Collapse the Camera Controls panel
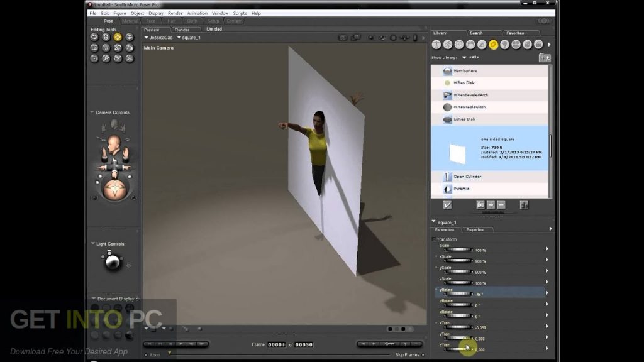Image resolution: width=644 pixels, height=362 pixels. point(92,112)
